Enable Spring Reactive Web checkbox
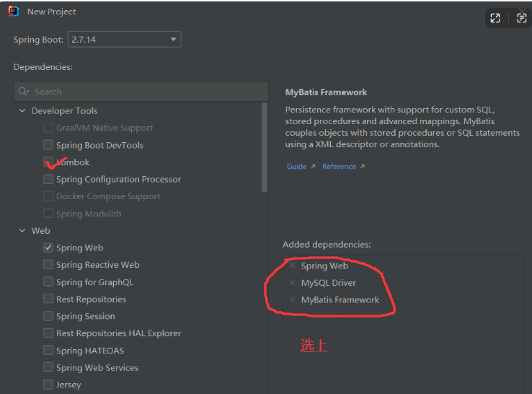This screenshot has width=532, height=394. point(48,265)
